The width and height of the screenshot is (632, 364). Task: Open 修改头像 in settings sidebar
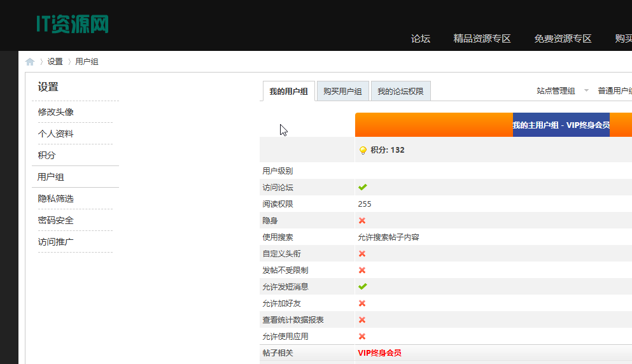pos(55,112)
